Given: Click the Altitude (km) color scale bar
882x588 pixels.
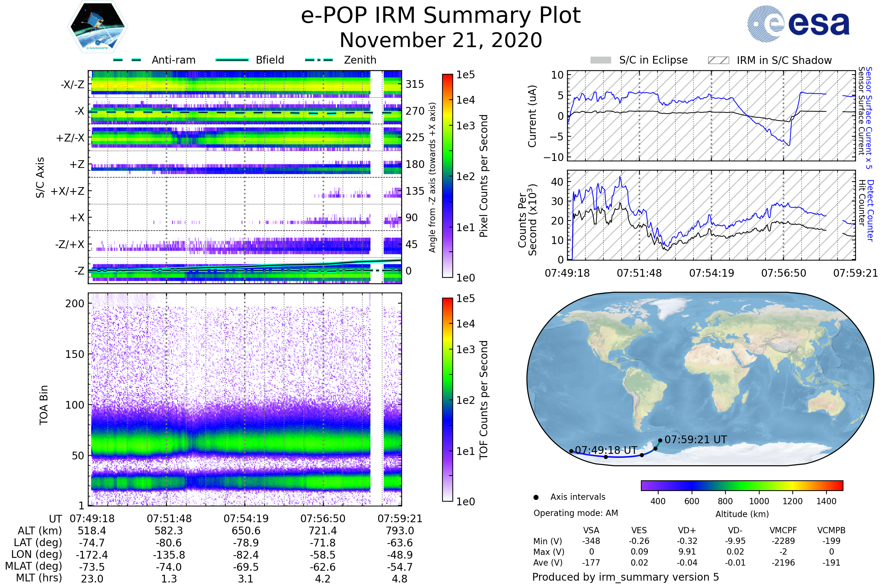Looking at the screenshot, I should pyautogui.click(x=742, y=485).
